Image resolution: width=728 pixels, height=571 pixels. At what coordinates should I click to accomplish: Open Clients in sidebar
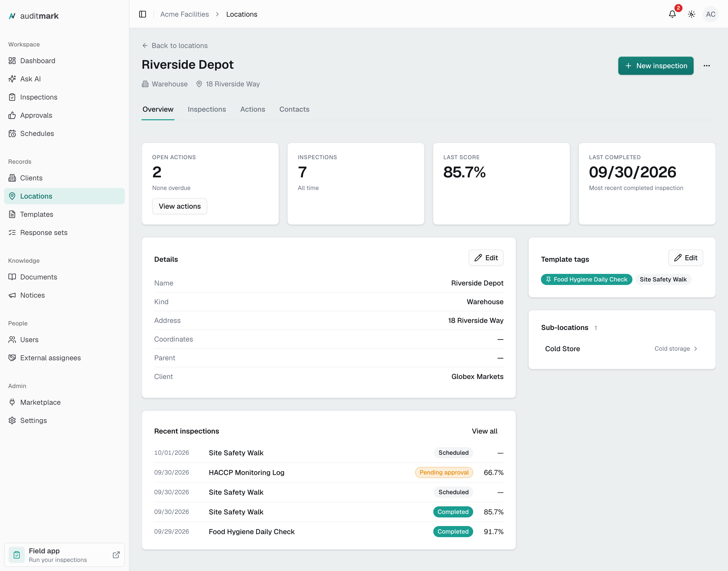pos(64,178)
